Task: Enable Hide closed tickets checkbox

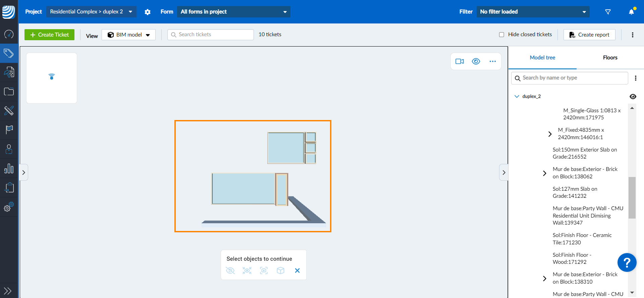Action: 501,35
